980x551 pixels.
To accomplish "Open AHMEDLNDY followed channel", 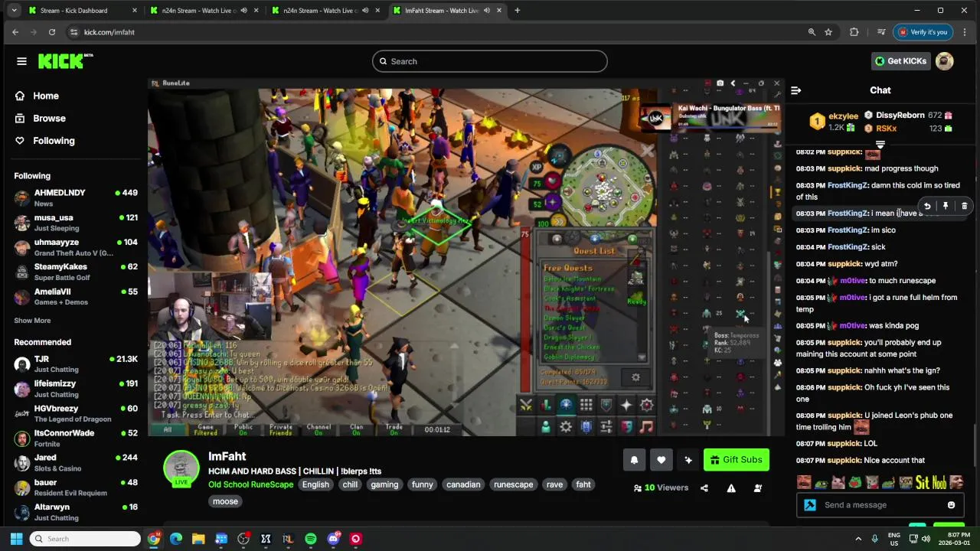I will click(75, 197).
